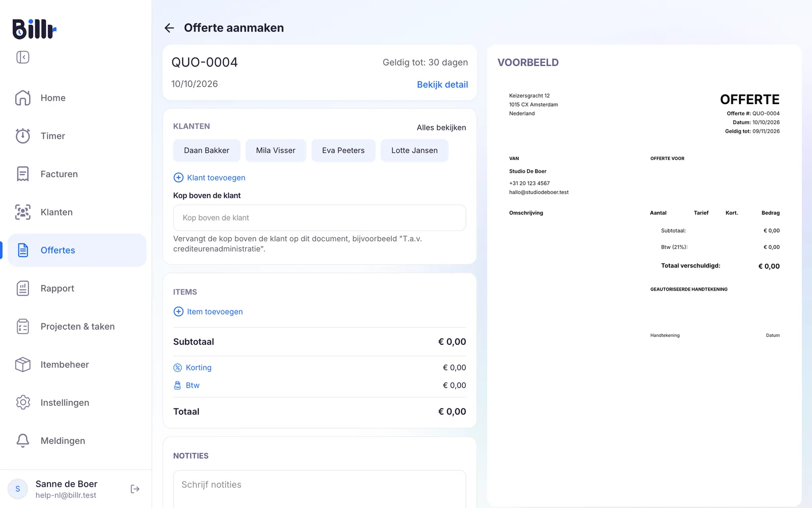Go back using the arrow icon
The image size is (812, 508).
click(x=170, y=28)
